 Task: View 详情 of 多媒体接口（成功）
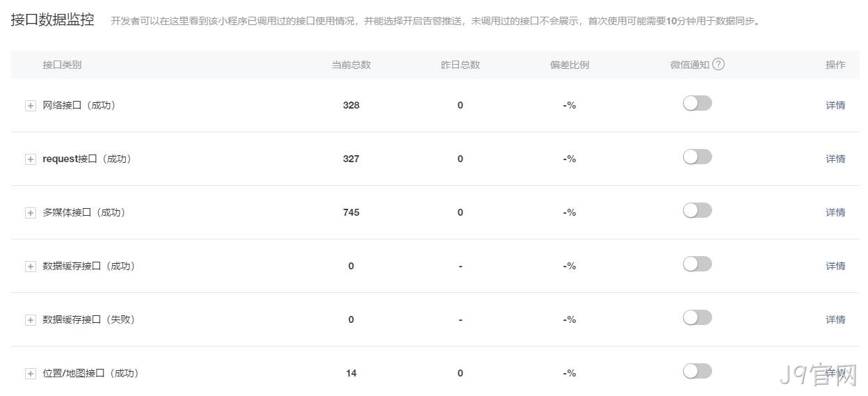pyautogui.click(x=835, y=212)
